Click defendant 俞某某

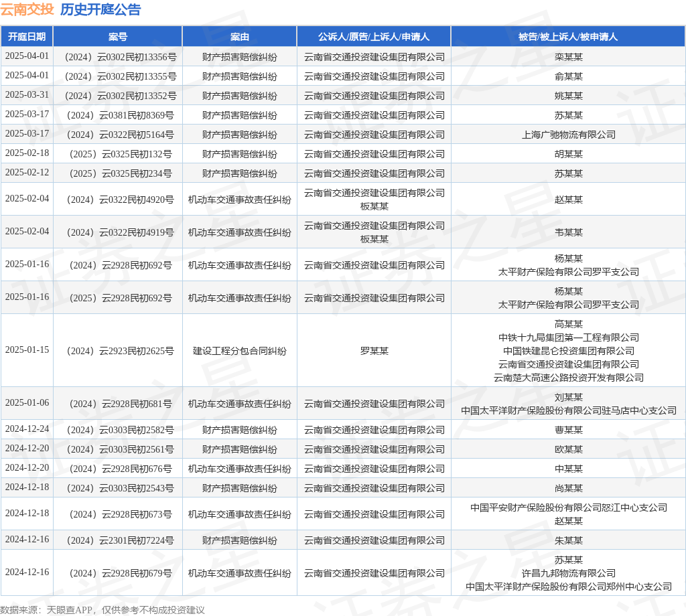click(568, 76)
